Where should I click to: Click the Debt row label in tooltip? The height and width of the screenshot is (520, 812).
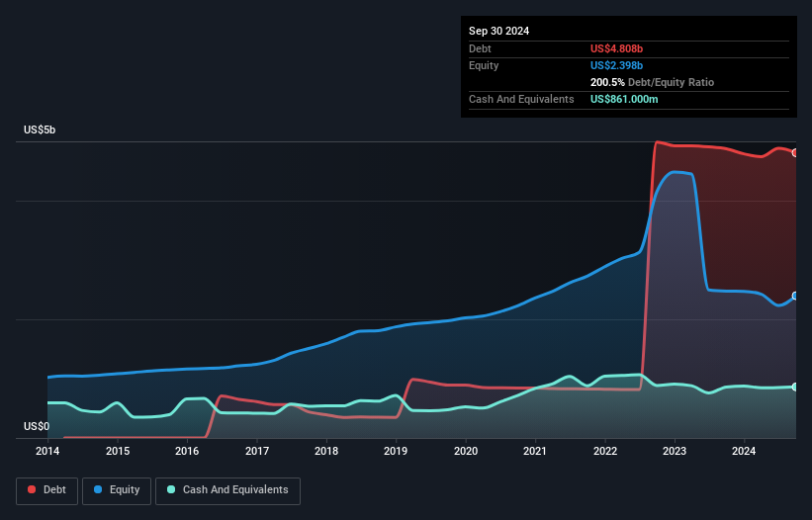pyautogui.click(x=480, y=48)
